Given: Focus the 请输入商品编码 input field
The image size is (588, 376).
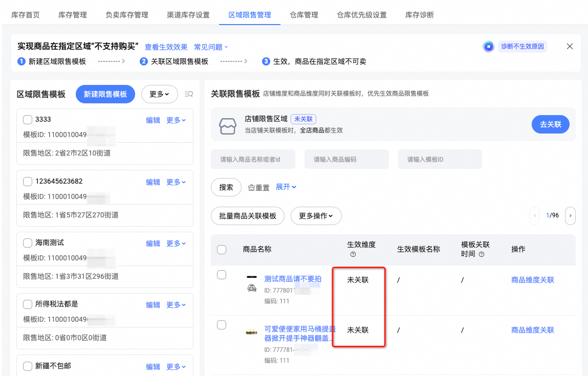Looking at the screenshot, I should click(x=346, y=159).
